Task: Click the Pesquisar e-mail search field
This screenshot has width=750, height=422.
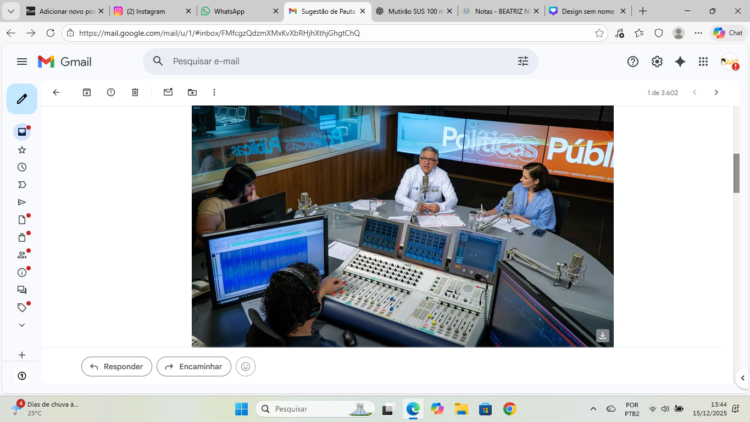Action: click(330, 61)
